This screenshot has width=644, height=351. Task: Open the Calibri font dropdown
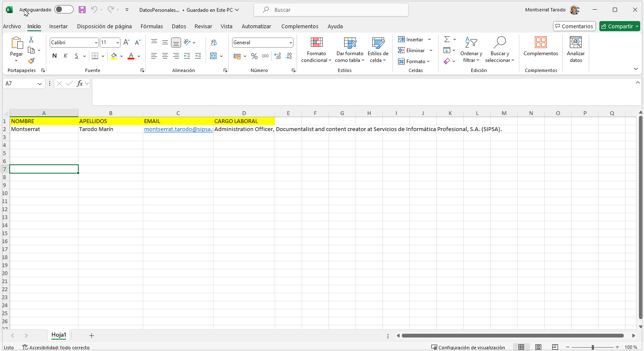coord(97,42)
